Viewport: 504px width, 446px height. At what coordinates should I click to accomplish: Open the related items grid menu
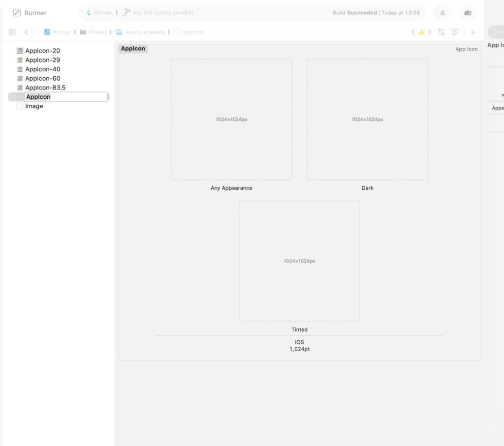click(12, 32)
